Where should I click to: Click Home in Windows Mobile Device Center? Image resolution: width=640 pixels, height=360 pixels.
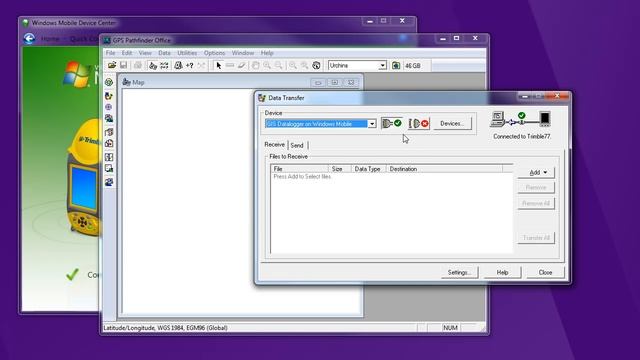point(50,39)
